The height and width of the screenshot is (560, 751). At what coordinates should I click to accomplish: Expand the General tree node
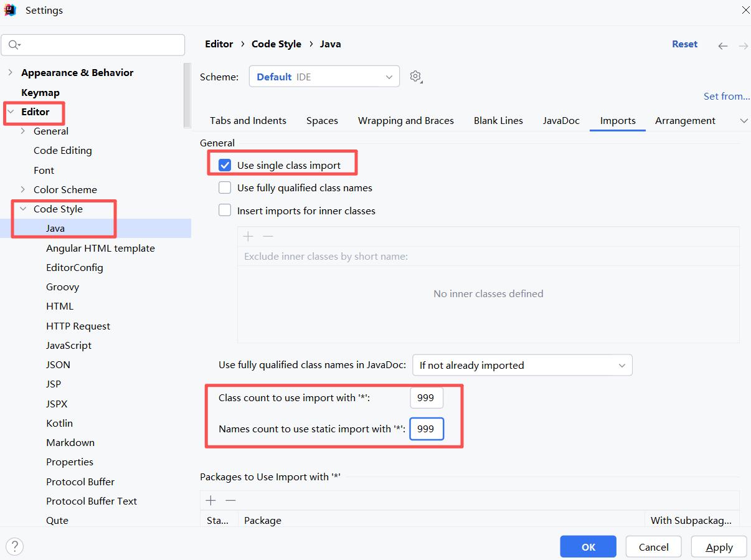tap(23, 131)
